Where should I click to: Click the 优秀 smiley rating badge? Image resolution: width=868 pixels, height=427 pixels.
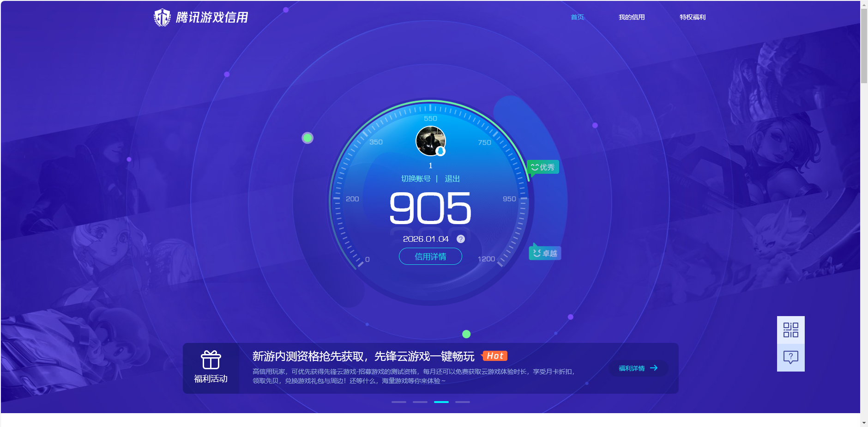pos(543,167)
